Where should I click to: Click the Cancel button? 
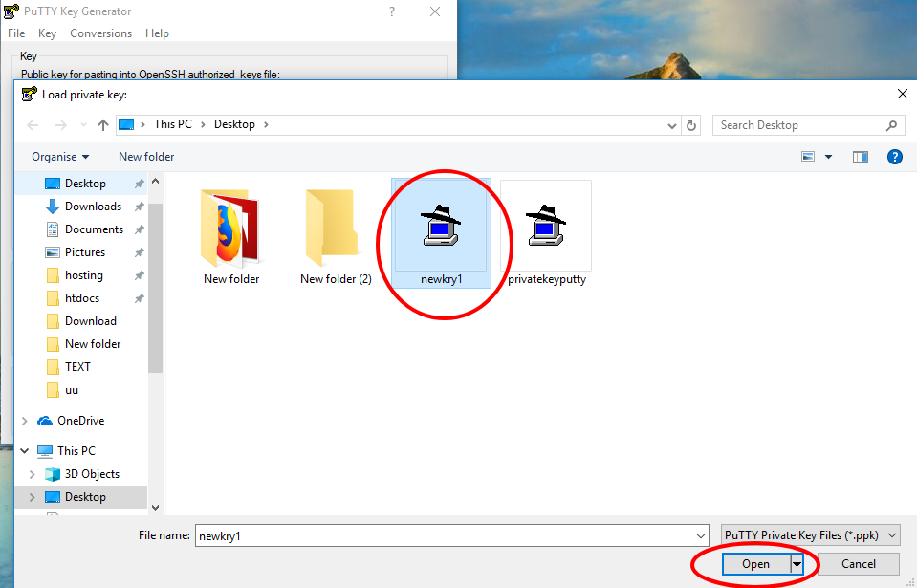point(858,564)
